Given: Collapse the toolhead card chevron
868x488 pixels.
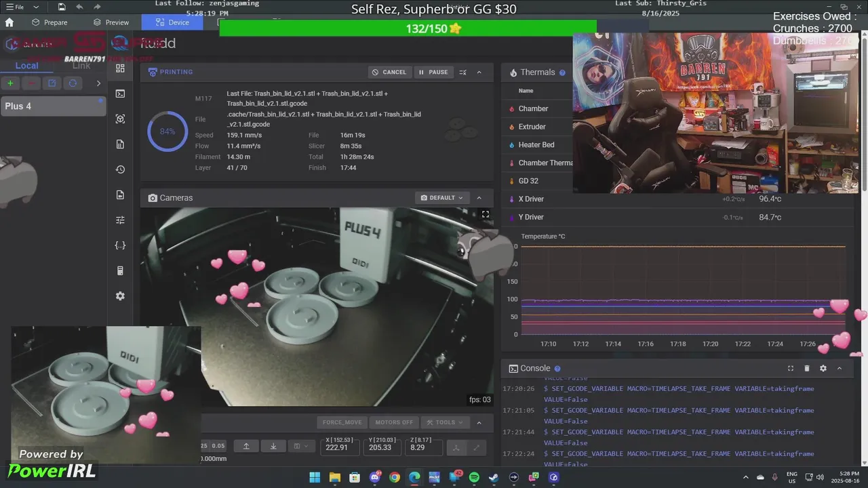Looking at the screenshot, I should [479, 422].
